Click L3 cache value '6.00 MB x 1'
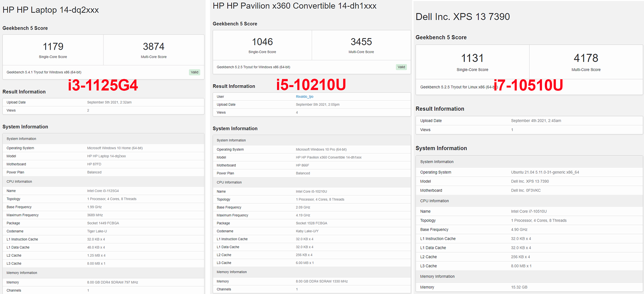The image size is (644, 294). point(305,263)
